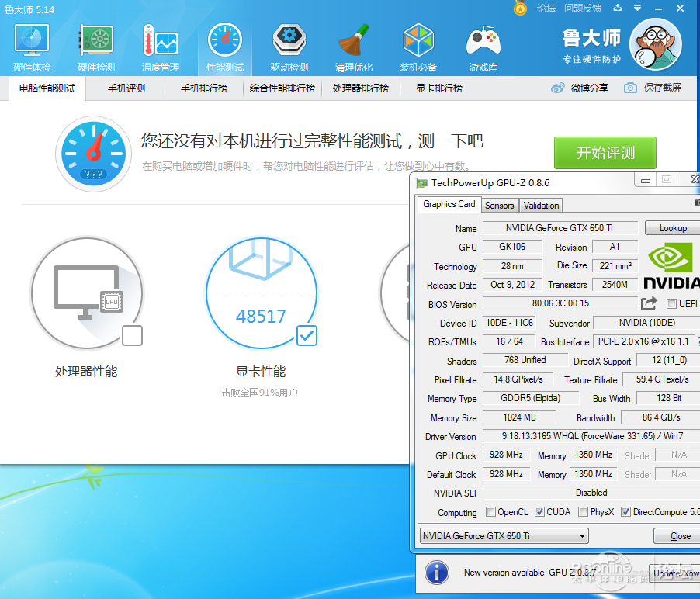Toggle the PhysX checkbox
This screenshot has height=599, width=700.
(x=583, y=511)
